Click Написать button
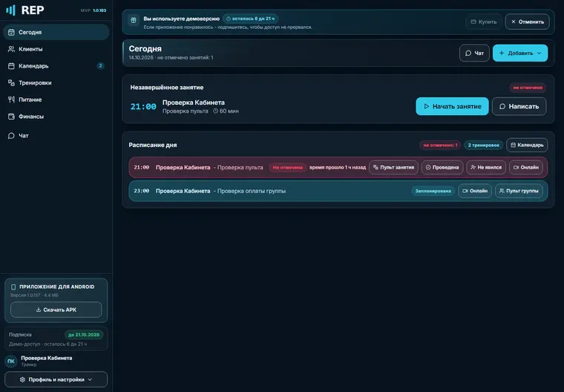The image size is (564, 392). [519, 106]
